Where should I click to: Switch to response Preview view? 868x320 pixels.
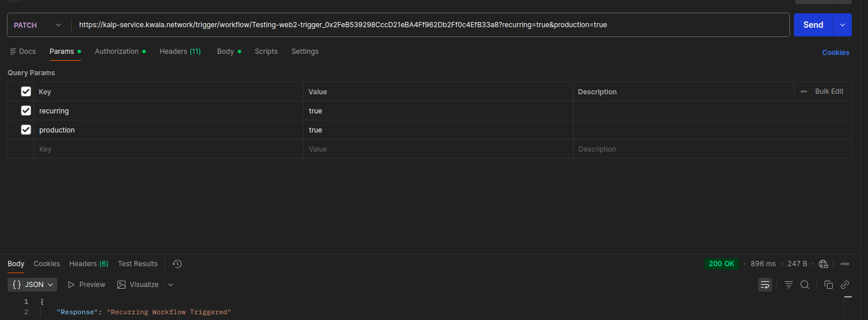[x=87, y=285]
